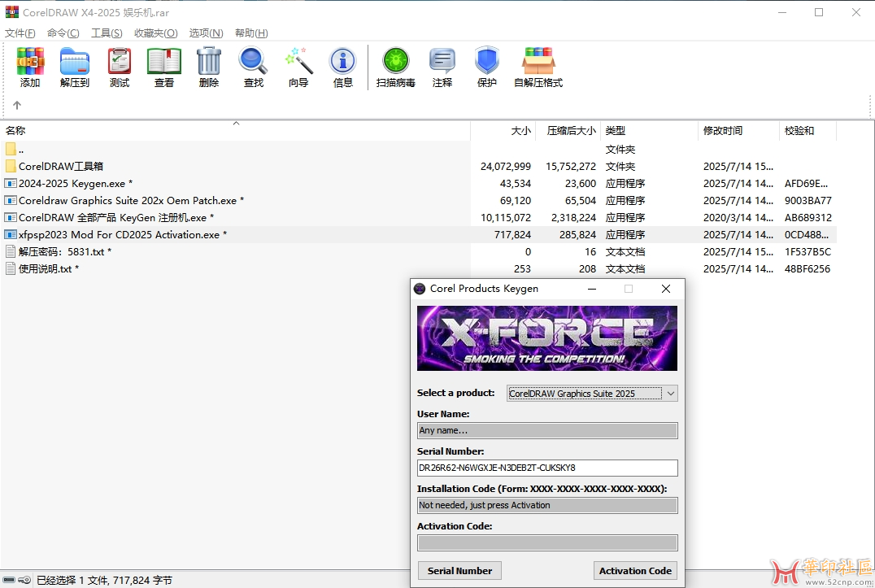Select the KeyGen 注册机.exe file icon
The width and height of the screenshot is (875, 588).
pyautogui.click(x=11, y=218)
